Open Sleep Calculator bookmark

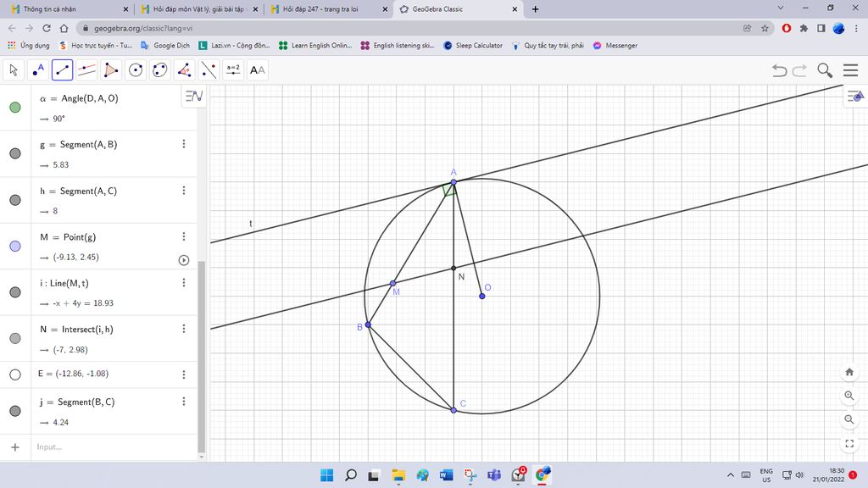point(473,46)
